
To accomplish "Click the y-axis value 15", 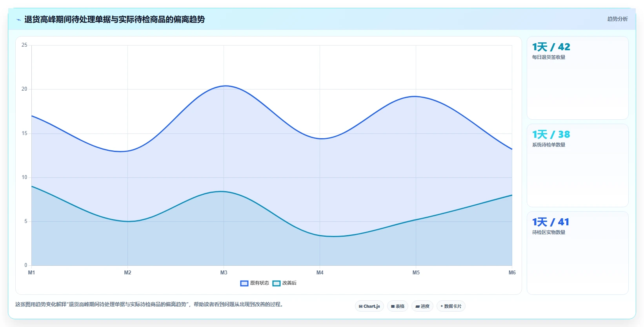I will point(24,133).
